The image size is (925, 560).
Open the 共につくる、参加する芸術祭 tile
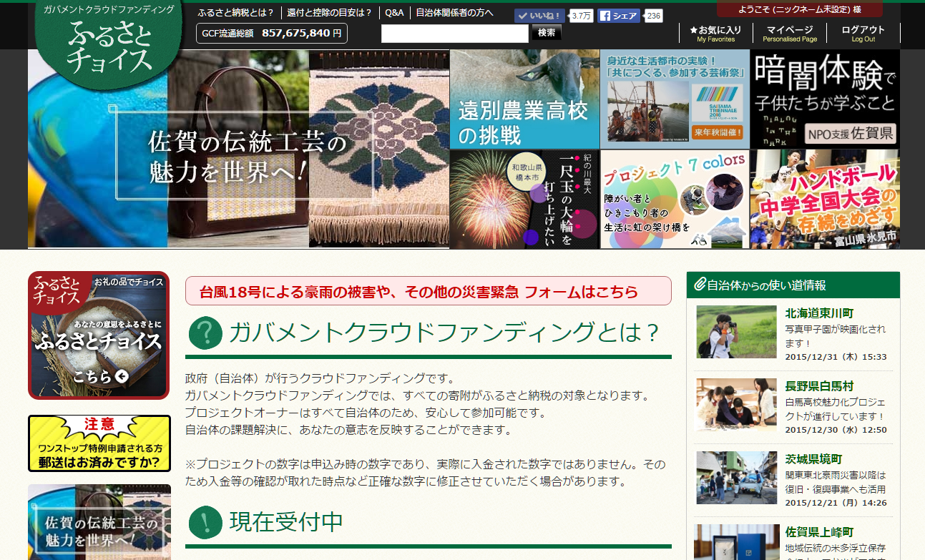click(x=675, y=99)
